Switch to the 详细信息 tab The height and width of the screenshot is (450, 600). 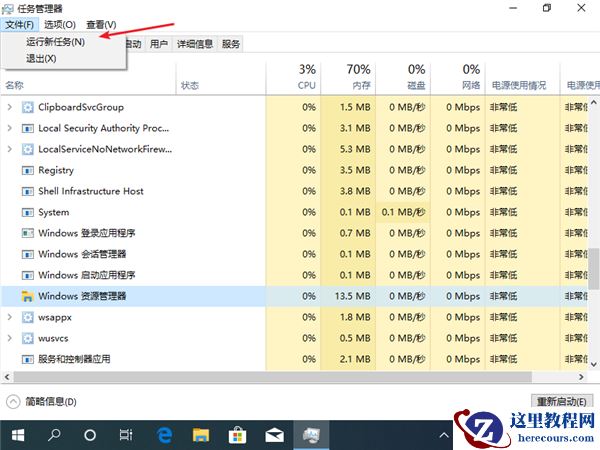point(195,44)
